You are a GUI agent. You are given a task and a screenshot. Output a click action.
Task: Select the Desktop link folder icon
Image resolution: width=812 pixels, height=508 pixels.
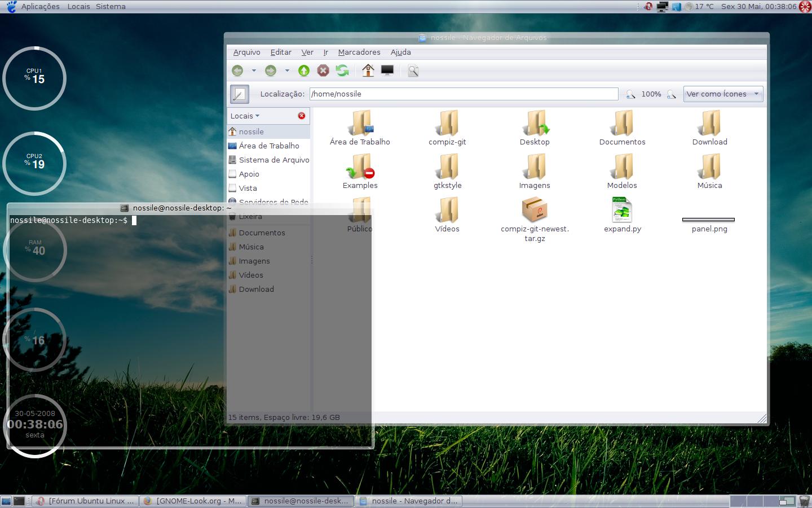point(535,123)
